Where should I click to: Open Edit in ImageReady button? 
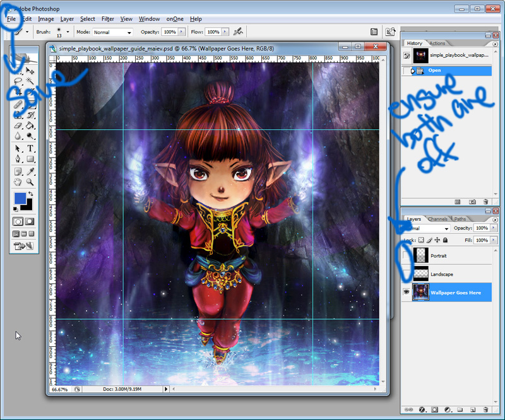coord(23,246)
